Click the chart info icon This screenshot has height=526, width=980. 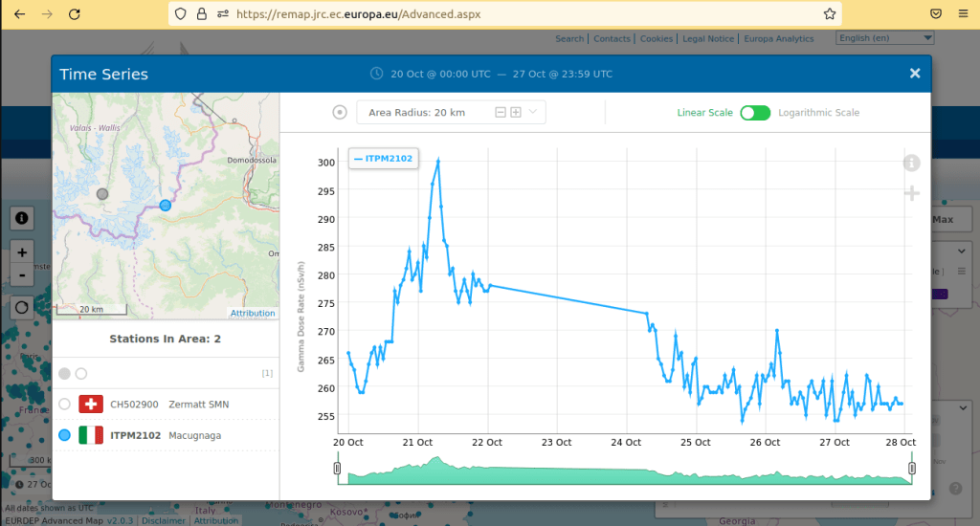[911, 164]
